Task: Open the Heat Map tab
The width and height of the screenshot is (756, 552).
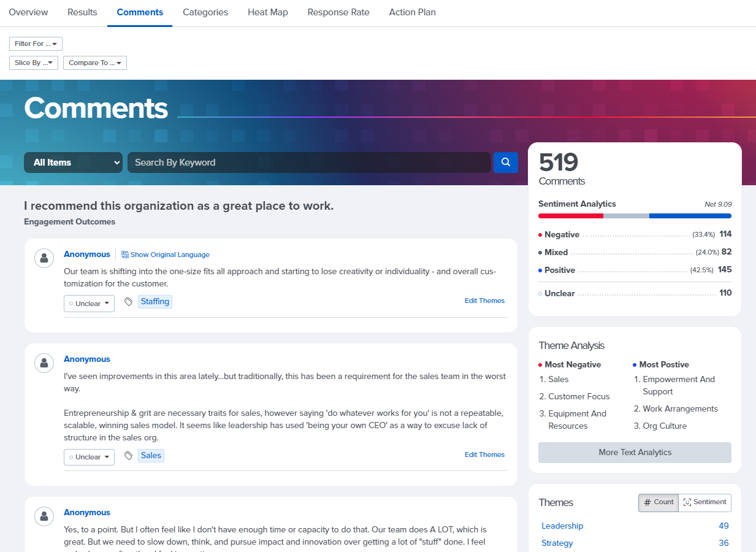Action: tap(268, 12)
